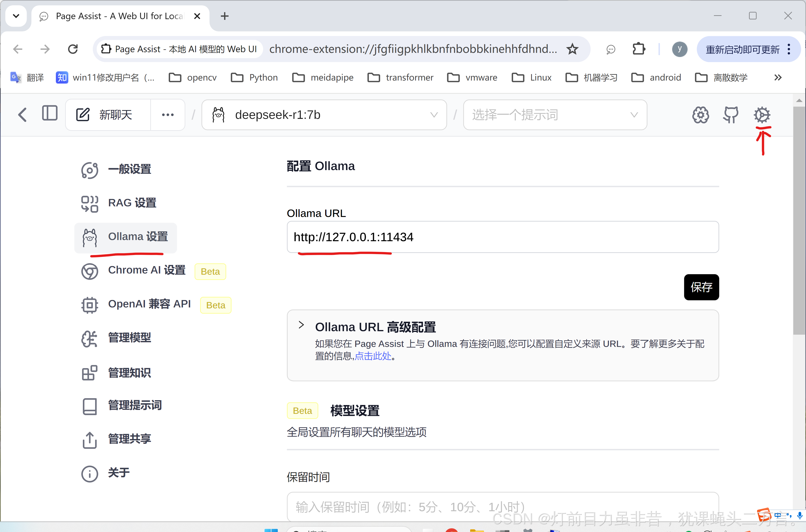Open the profile avatar y
This screenshot has width=806, height=532.
click(680, 49)
